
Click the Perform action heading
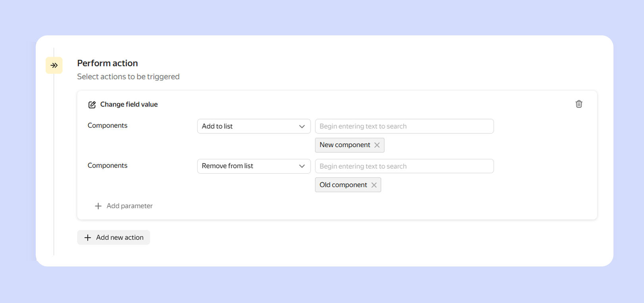(108, 63)
